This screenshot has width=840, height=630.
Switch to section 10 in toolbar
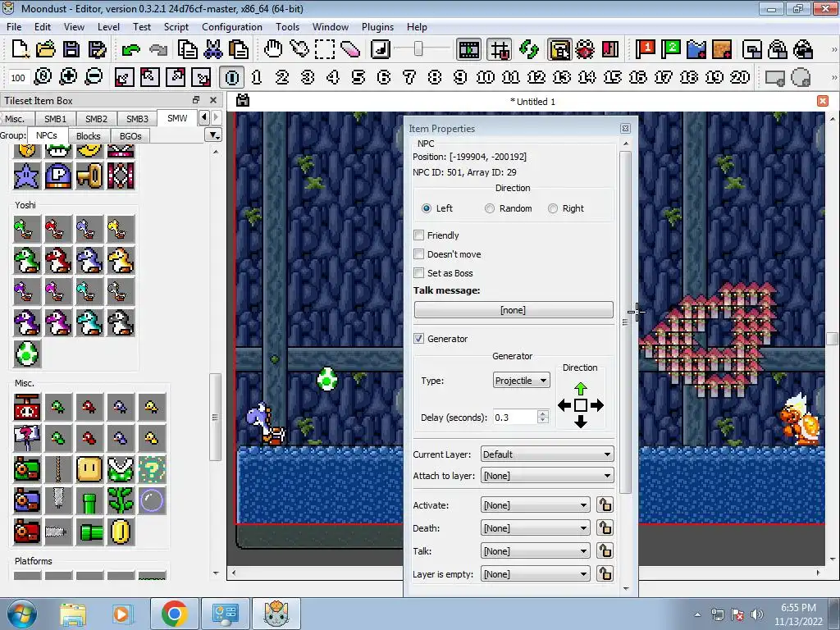pos(486,77)
